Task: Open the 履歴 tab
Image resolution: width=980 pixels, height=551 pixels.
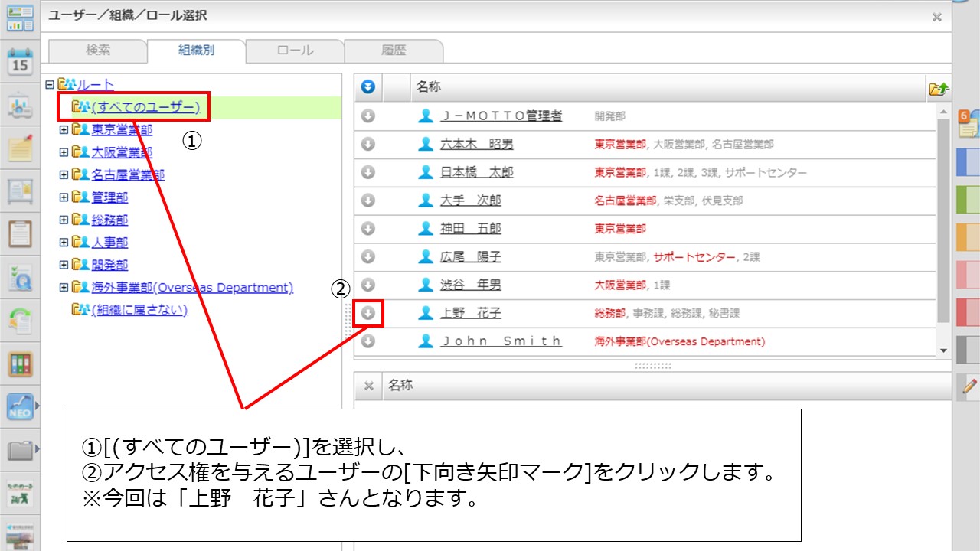Action: pyautogui.click(x=394, y=51)
